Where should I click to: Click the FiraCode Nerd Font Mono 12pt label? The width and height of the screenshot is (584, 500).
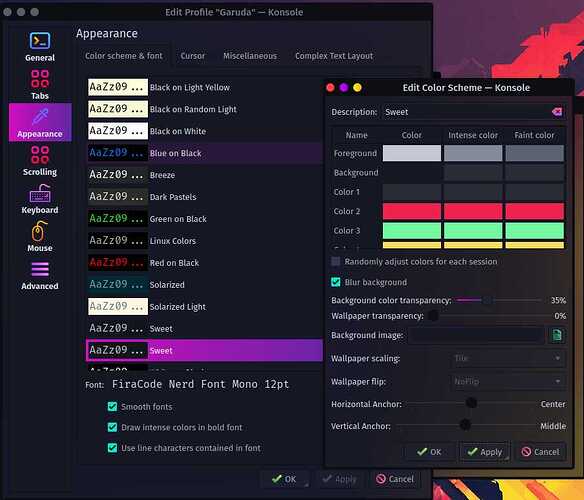(200, 384)
